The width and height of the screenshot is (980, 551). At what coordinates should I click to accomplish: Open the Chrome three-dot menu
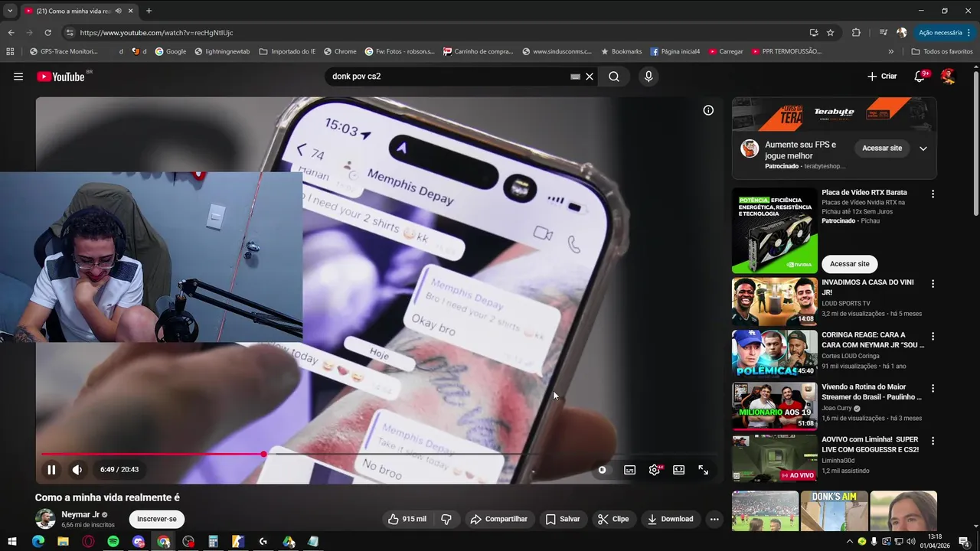click(970, 33)
